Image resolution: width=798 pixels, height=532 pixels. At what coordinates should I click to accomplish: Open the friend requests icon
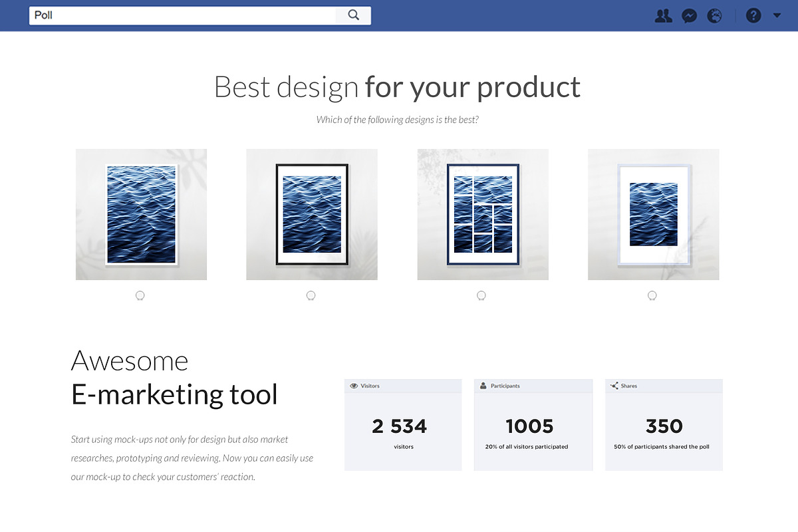[x=663, y=15]
